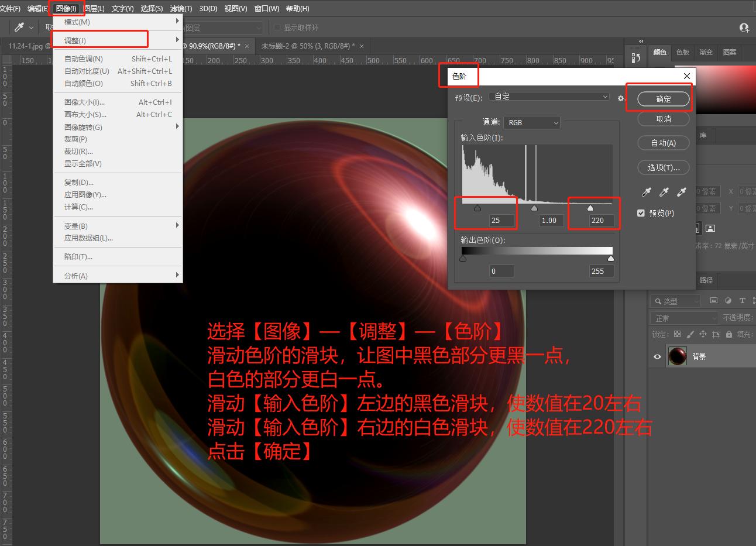The width and height of the screenshot is (756, 546).
Task: Pick the white point eyedropper in Levels
Action: pyautogui.click(x=682, y=192)
